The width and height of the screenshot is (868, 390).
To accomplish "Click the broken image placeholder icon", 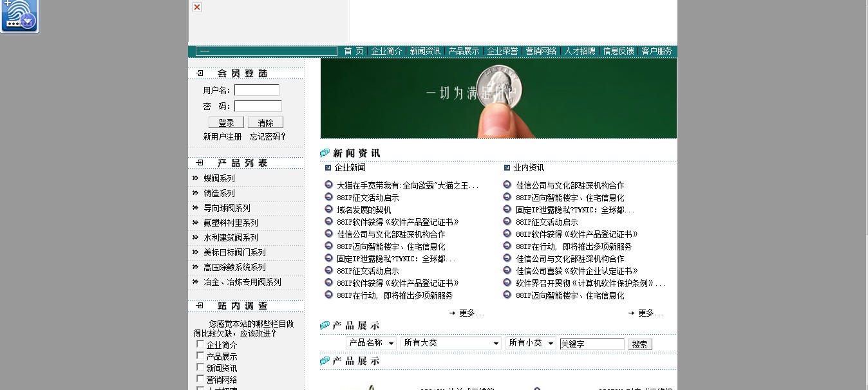I will click(197, 7).
